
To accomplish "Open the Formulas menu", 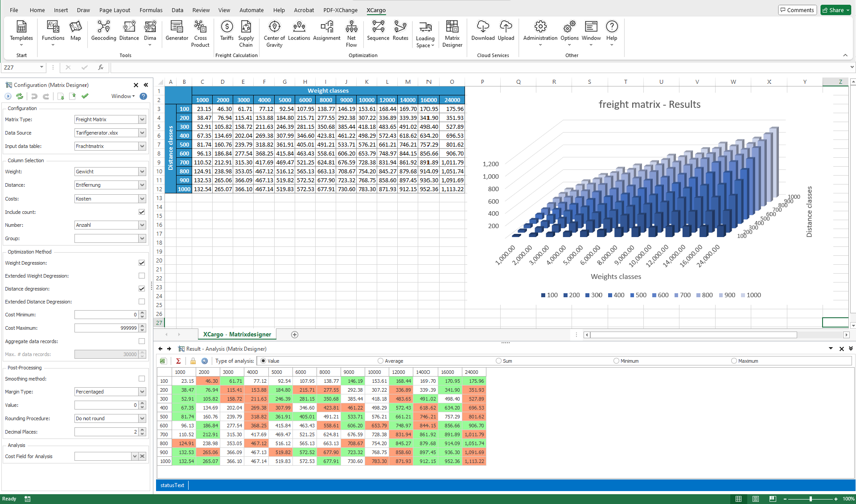I will coord(151,10).
